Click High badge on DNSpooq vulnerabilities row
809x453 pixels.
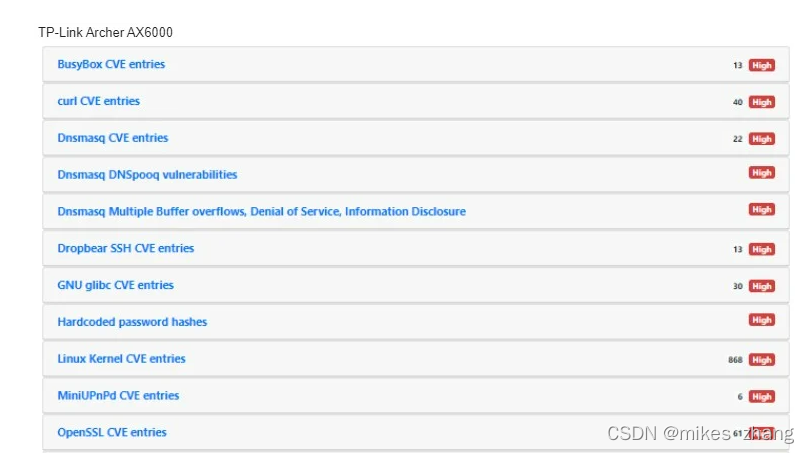pyautogui.click(x=762, y=173)
